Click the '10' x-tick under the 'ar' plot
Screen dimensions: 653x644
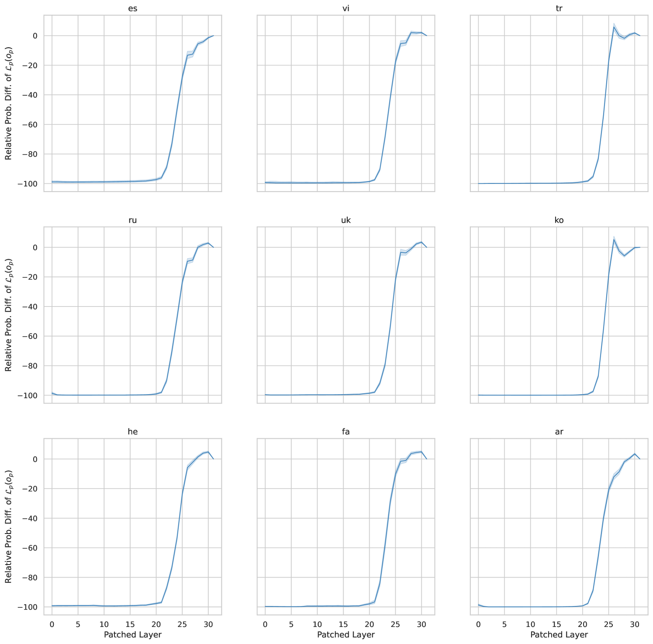coord(530,623)
